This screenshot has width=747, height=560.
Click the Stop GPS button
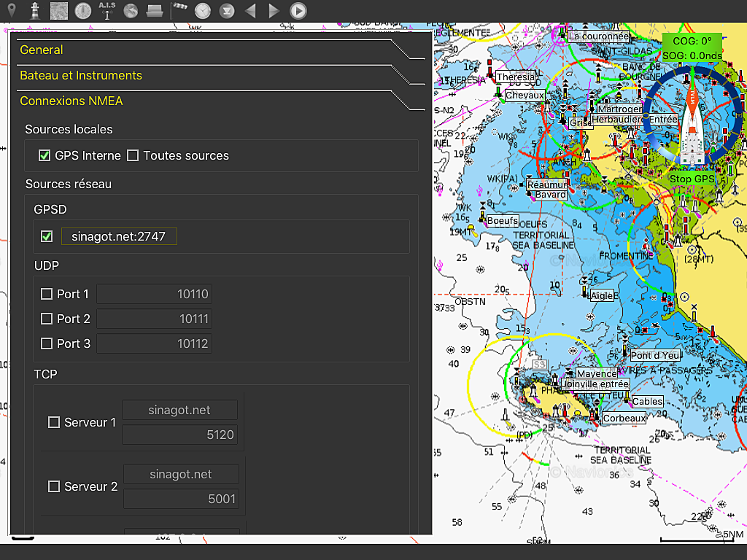(692, 179)
